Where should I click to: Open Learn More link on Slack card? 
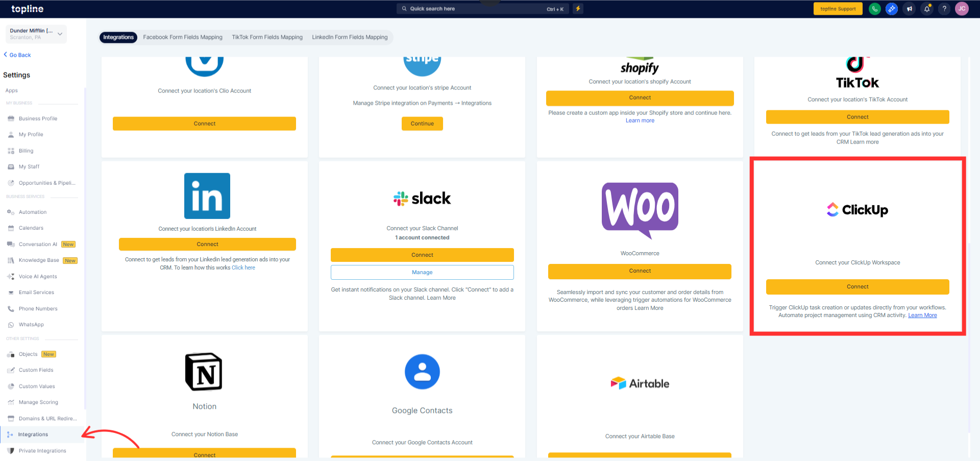tap(441, 298)
